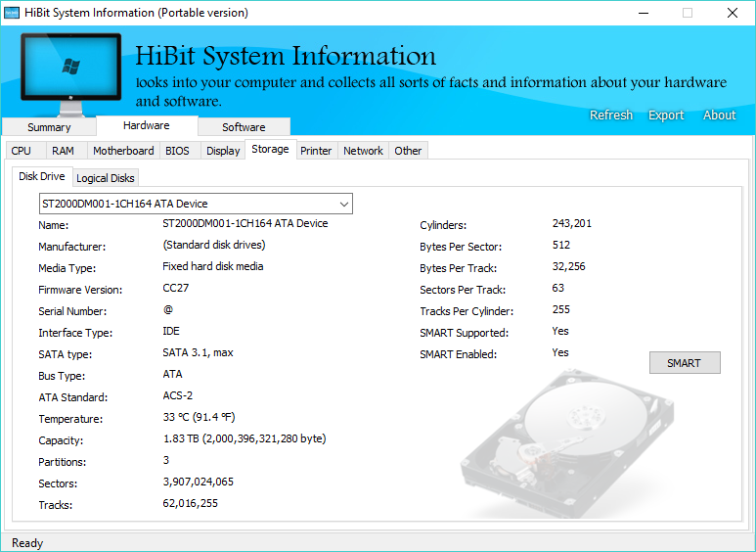Click the Export link
756x552 pixels.
pos(666,115)
